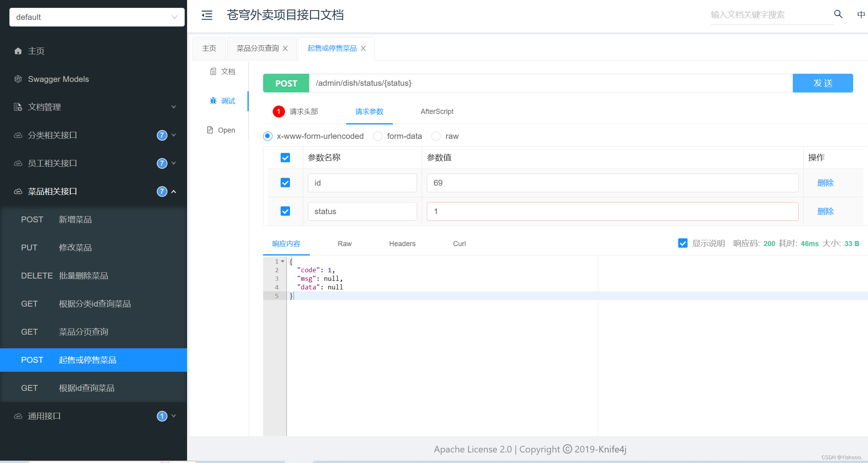The height and width of the screenshot is (463, 868).
Task: Switch to the 响应内容 tab
Action: click(286, 244)
